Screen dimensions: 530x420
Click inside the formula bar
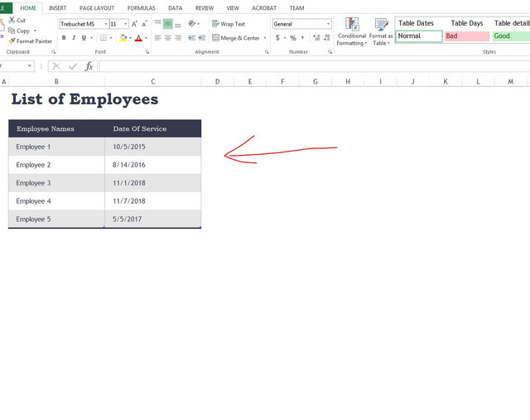pyautogui.click(x=315, y=66)
